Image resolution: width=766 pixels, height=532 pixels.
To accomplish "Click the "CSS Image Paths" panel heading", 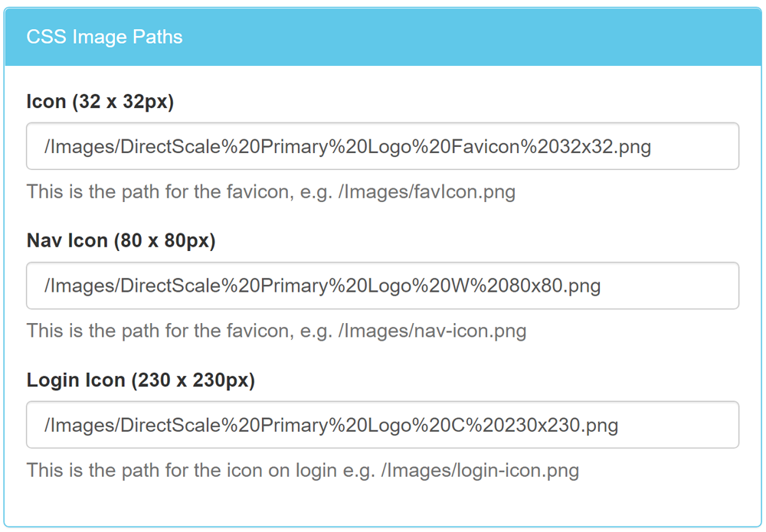I will pyautogui.click(x=105, y=38).
